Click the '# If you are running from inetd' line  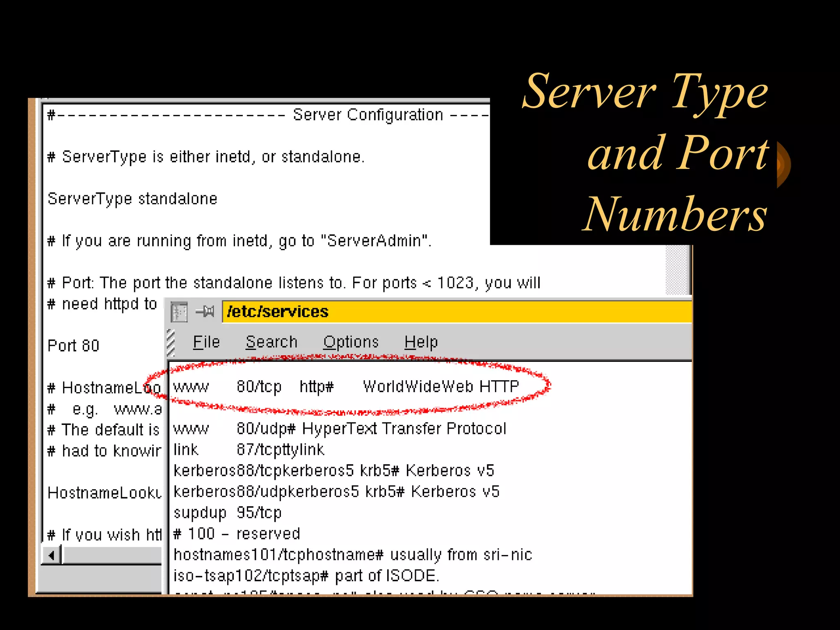239,241
